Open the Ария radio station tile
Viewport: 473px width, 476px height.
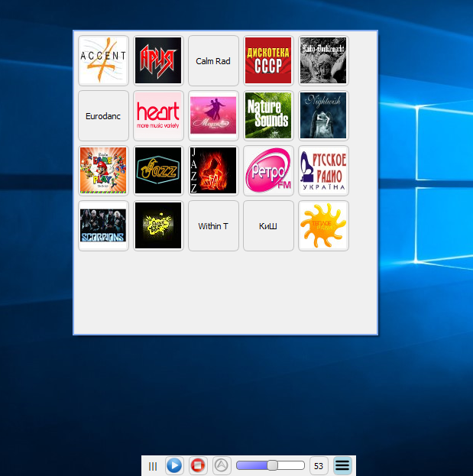pyautogui.click(x=158, y=60)
